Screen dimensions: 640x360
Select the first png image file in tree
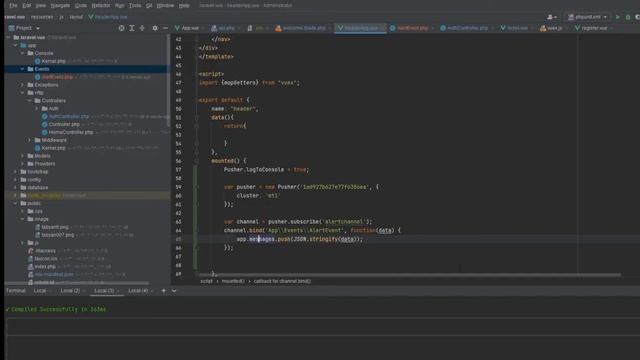(x=55, y=227)
